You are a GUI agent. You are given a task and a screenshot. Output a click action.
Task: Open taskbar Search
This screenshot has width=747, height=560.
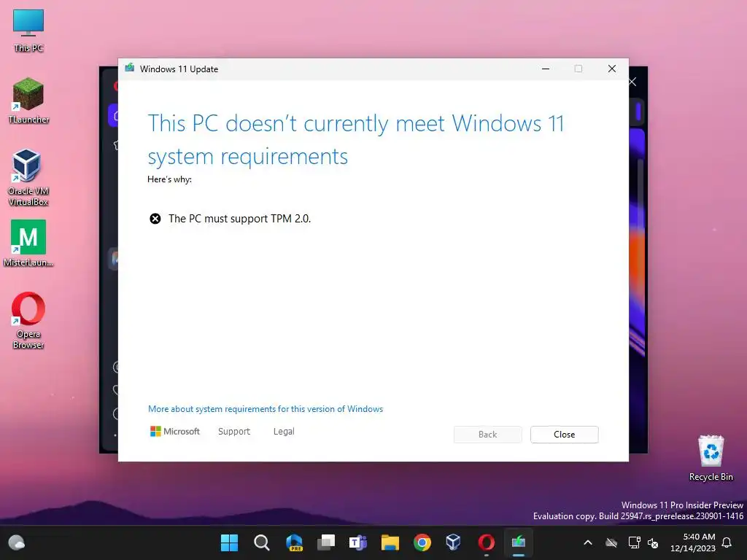262,542
